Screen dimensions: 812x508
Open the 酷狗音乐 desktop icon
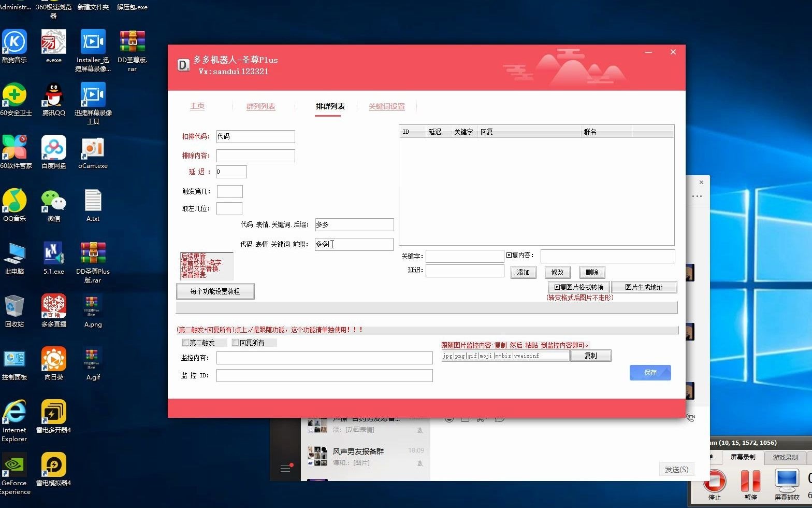click(15, 46)
